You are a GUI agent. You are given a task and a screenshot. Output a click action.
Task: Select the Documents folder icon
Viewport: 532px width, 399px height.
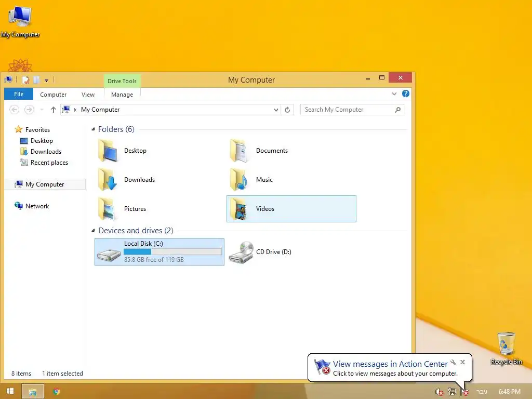point(240,151)
